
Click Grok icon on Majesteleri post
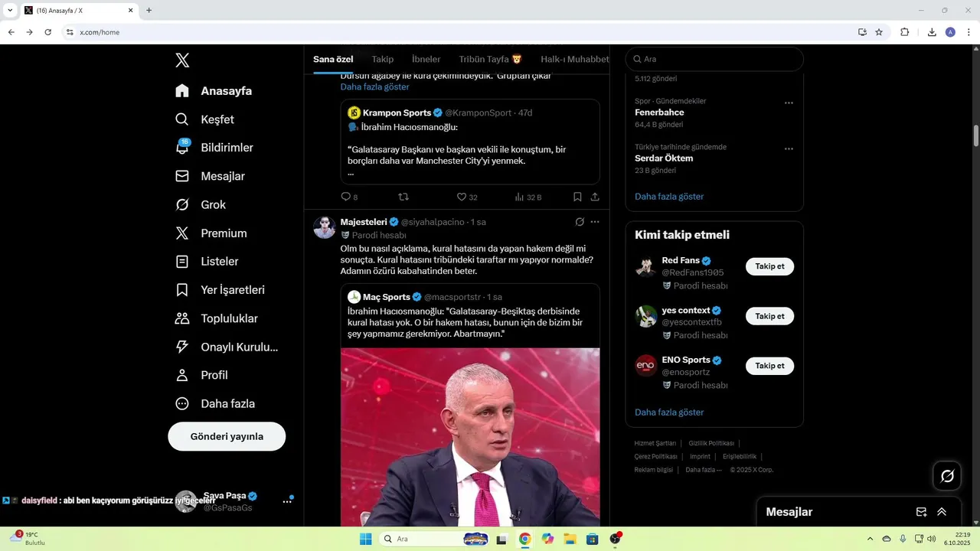(580, 222)
